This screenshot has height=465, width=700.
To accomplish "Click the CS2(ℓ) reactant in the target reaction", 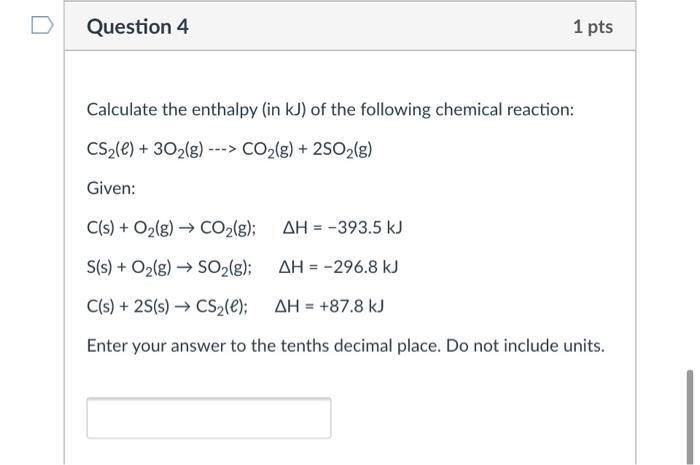I will coord(110,149).
